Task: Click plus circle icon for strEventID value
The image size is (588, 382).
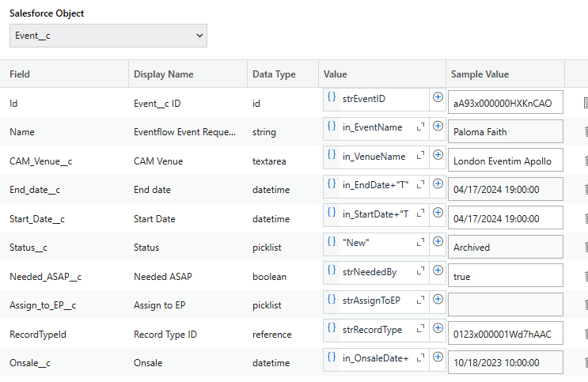Action: [x=438, y=97]
